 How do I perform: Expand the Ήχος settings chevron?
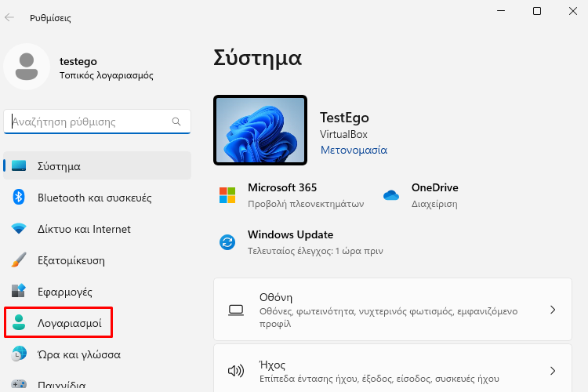(x=553, y=371)
